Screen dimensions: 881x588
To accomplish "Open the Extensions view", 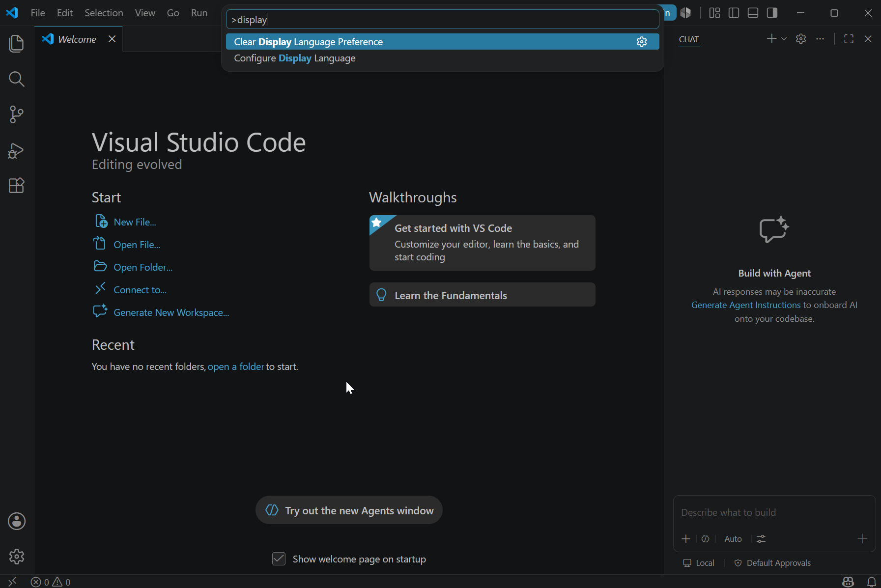I will point(17,185).
